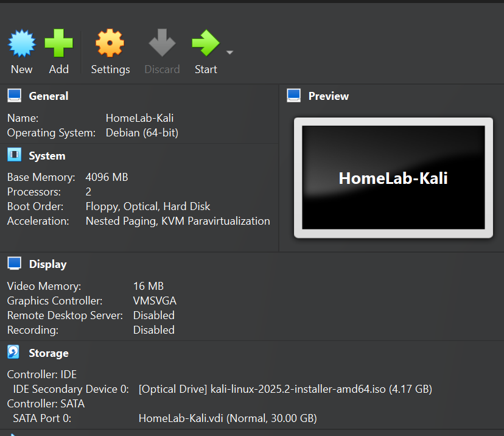This screenshot has height=436, width=504.
Task: Click the VMSVGA graphics controller value
Action: 155,301
